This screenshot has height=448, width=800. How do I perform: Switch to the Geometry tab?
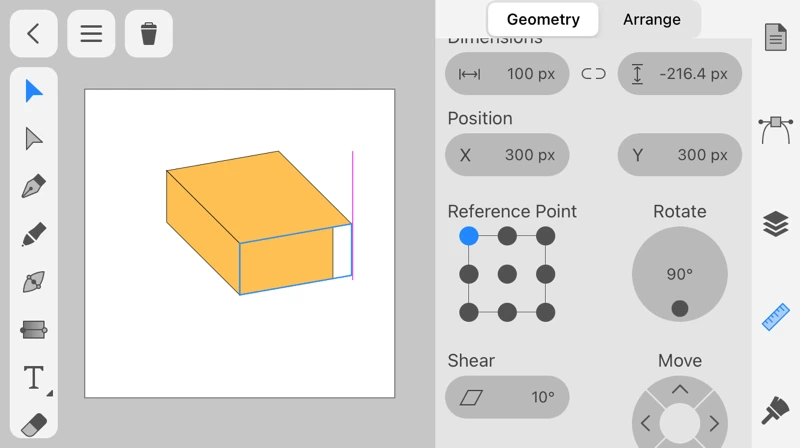543,19
